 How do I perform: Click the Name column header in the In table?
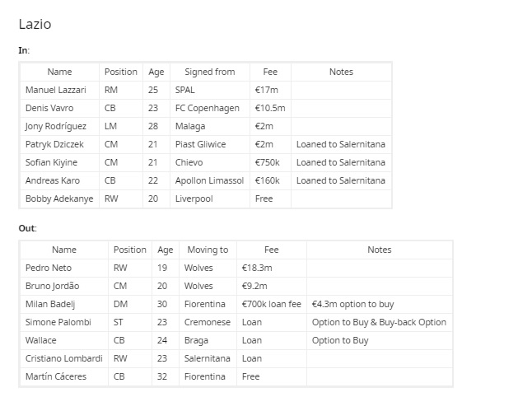[x=60, y=72]
